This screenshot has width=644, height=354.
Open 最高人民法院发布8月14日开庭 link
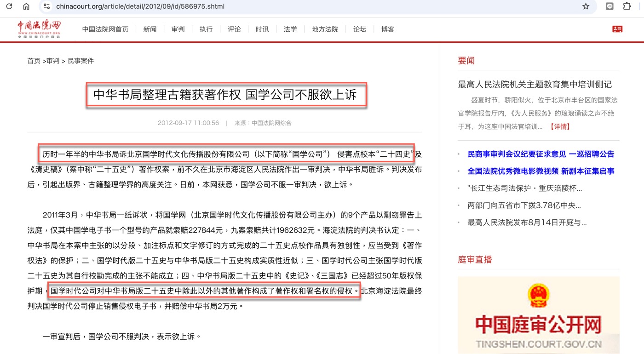coord(527,223)
